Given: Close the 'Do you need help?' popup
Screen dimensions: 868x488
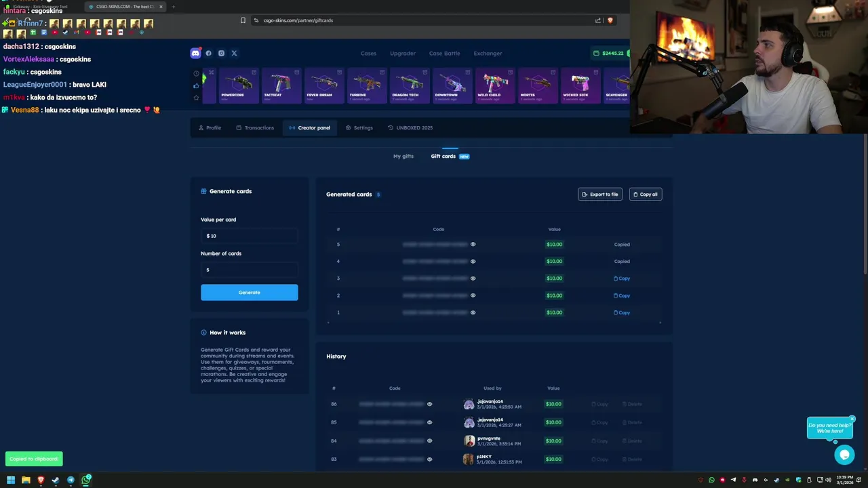Looking at the screenshot, I should coord(852,419).
